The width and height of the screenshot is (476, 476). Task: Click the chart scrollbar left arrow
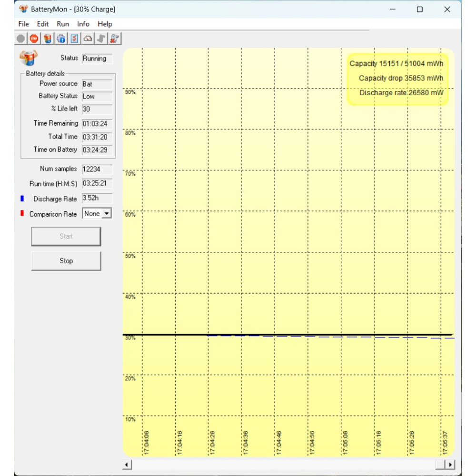click(127, 465)
